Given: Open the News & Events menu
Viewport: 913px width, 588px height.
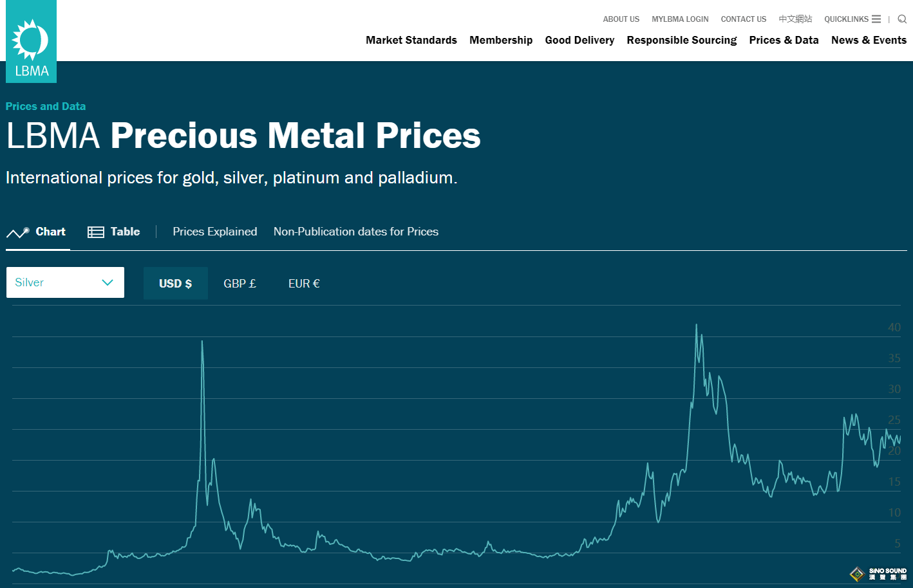Looking at the screenshot, I should point(869,40).
